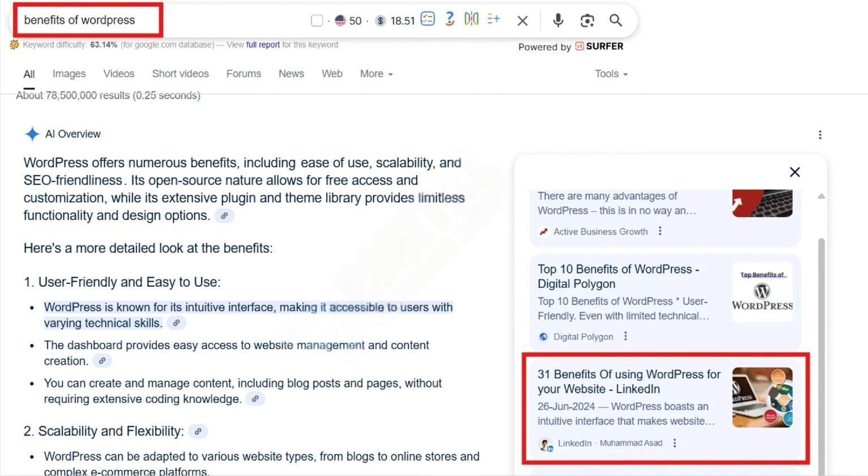Viewport: 868px width, 476px height.
Task: Clear the query with the X icon
Action: tap(522, 20)
